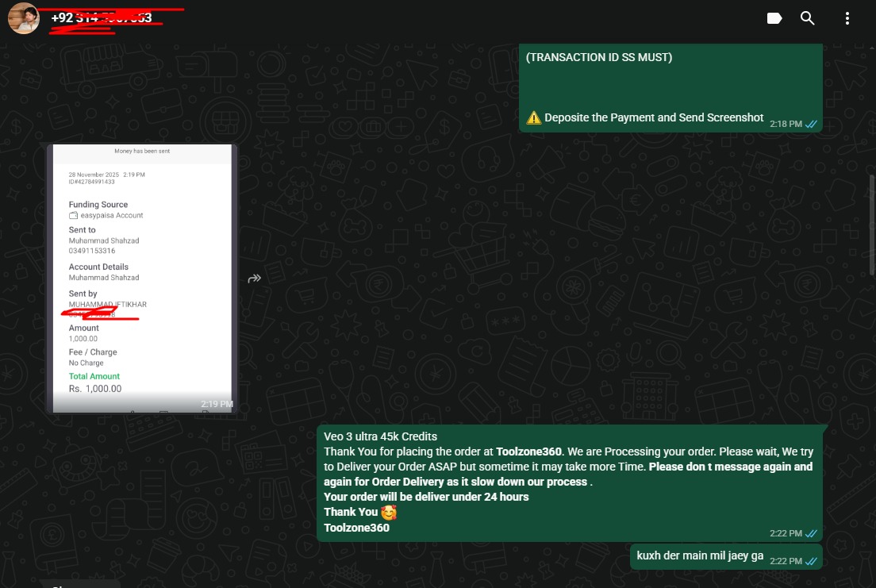
Task: Open the easypaisa payment screenshot image
Action: pos(142,278)
